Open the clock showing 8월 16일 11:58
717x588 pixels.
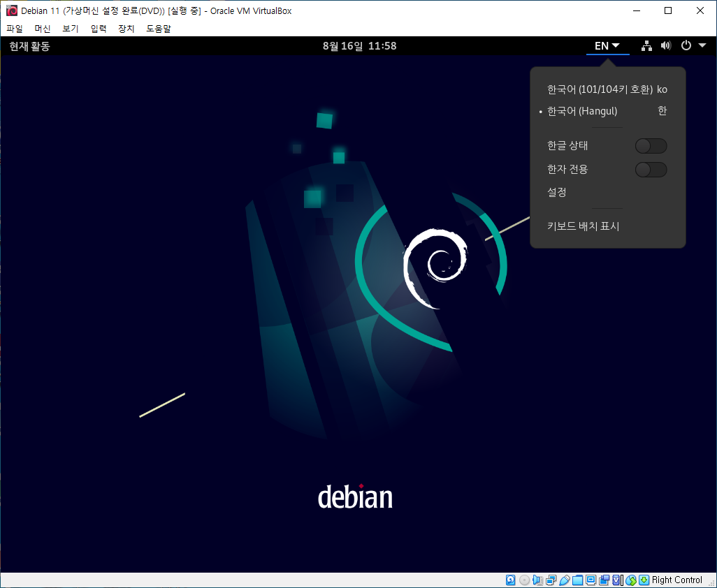[359, 45]
